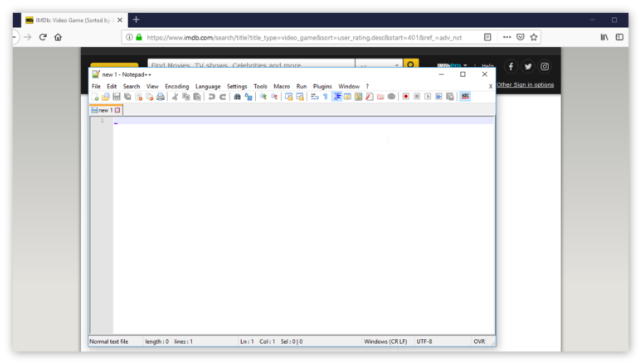Open the Language menu dropdown
Screen dimensions: 642x364
[208, 86]
